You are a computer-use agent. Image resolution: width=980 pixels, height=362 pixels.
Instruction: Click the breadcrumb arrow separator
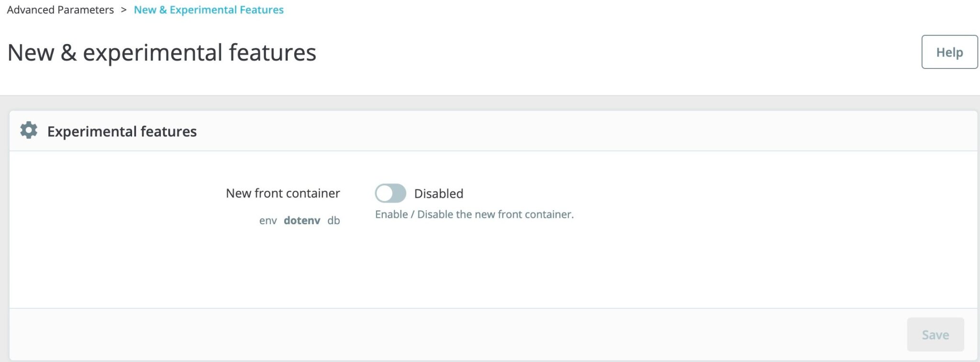pyautogui.click(x=123, y=10)
